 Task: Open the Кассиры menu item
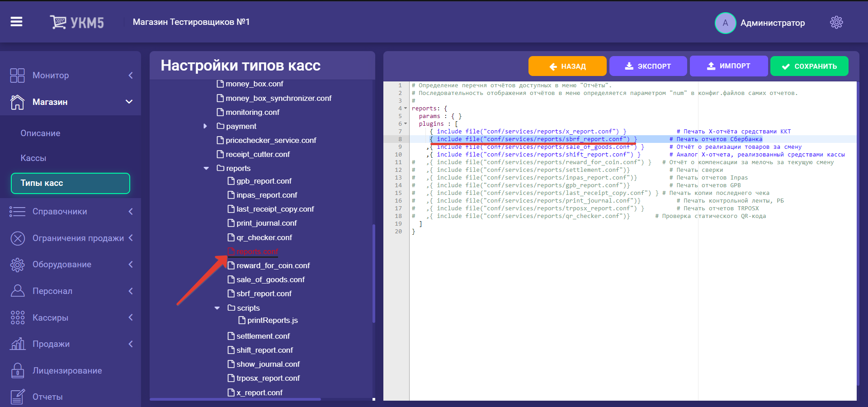50,317
